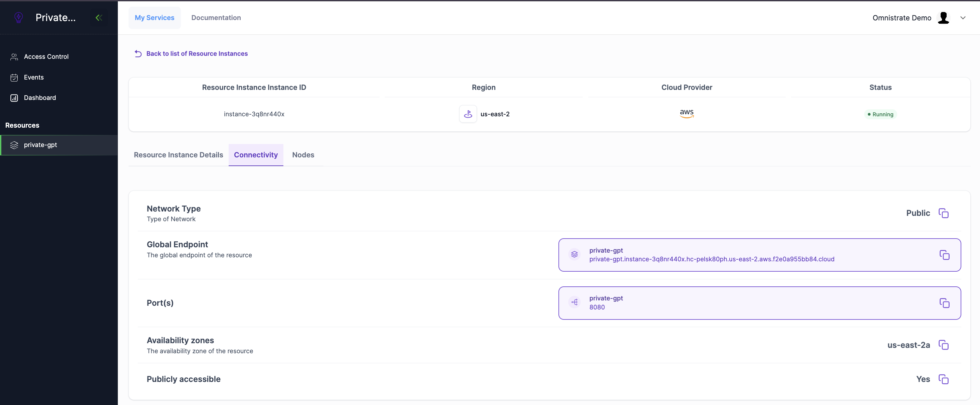The width and height of the screenshot is (980, 405).
Task: Click the Availability zones label
Action: (x=180, y=340)
